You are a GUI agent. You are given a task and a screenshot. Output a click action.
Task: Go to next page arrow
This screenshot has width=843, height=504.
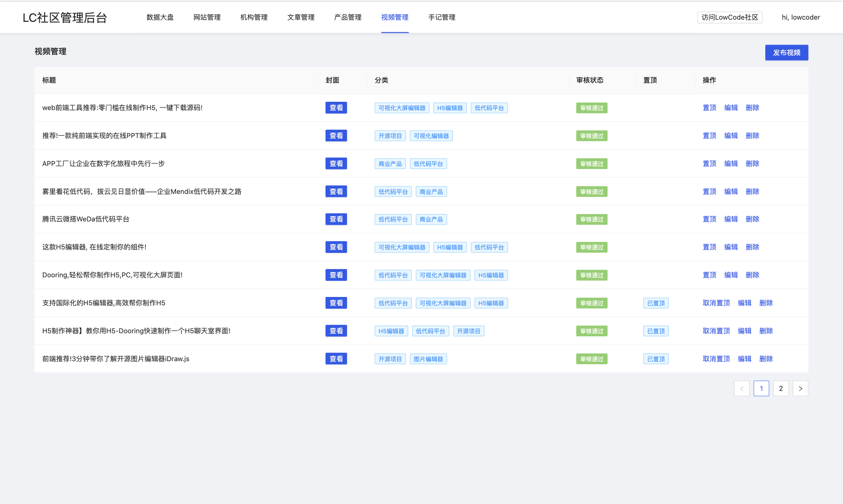(800, 388)
